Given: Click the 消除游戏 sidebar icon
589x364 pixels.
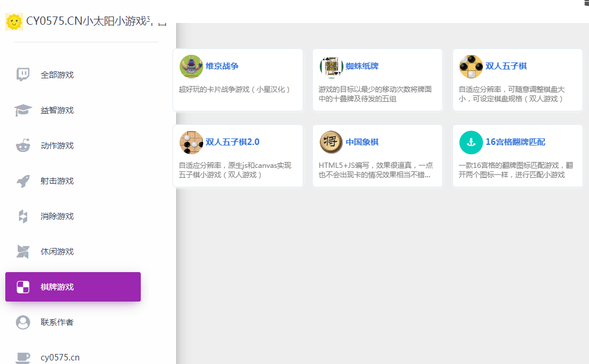Looking at the screenshot, I should click(x=23, y=216).
